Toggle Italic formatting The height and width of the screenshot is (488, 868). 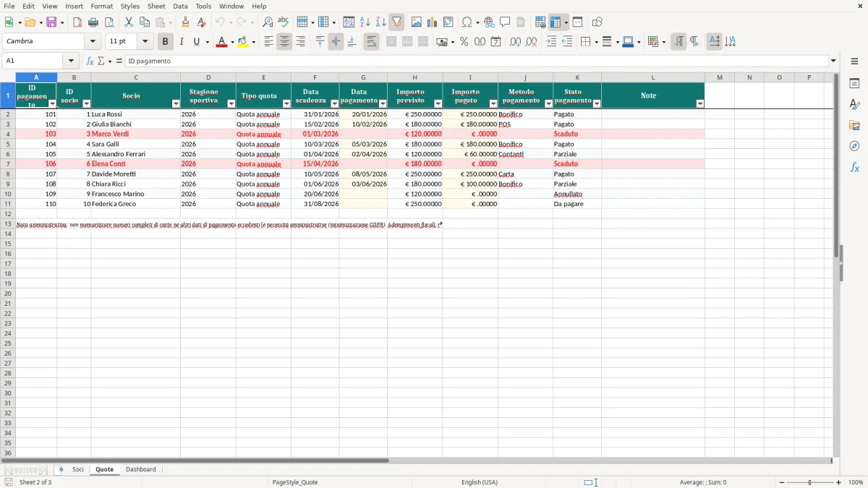[182, 42]
